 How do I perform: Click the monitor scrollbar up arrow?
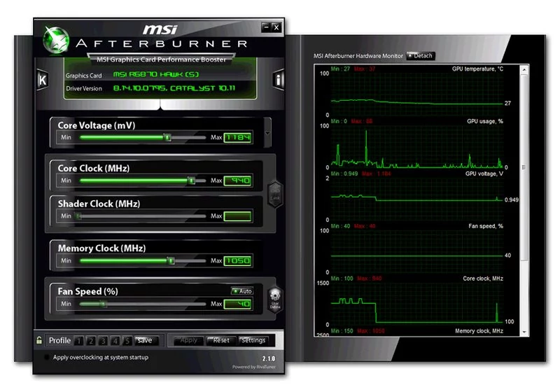click(x=524, y=70)
